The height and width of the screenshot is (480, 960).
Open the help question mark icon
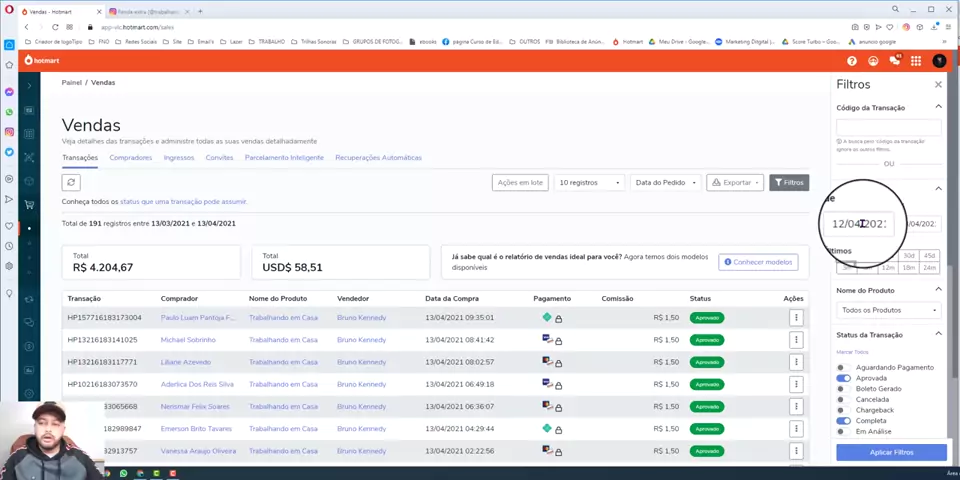coord(852,61)
